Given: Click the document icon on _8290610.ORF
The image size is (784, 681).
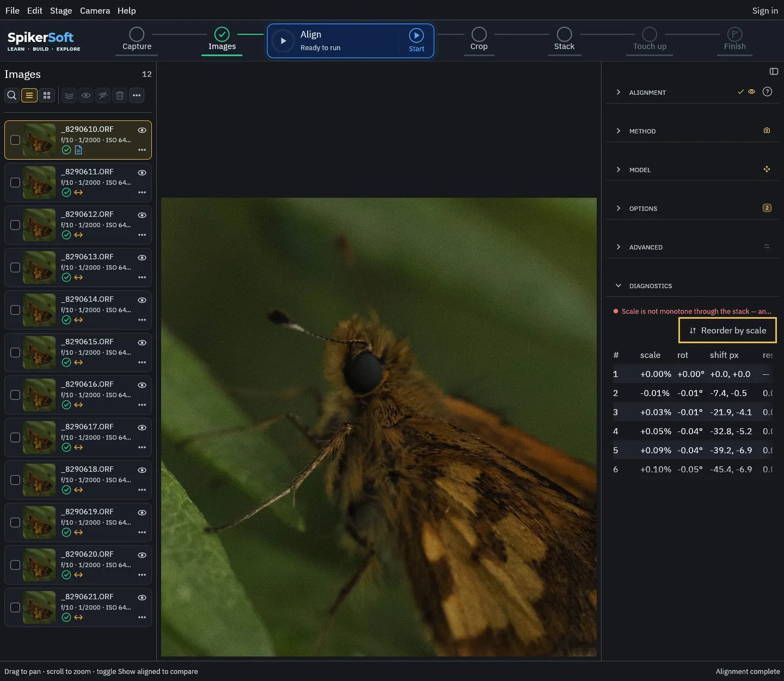Looking at the screenshot, I should [78, 150].
